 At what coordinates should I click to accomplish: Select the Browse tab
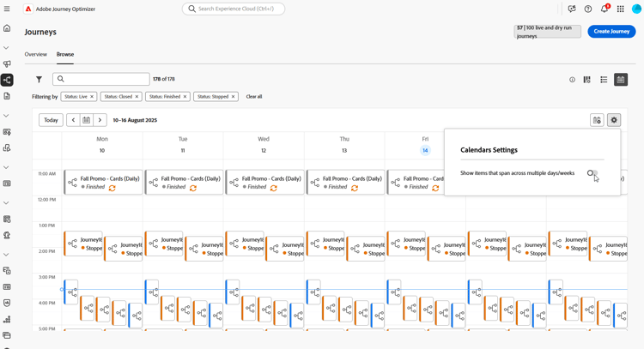click(x=65, y=54)
